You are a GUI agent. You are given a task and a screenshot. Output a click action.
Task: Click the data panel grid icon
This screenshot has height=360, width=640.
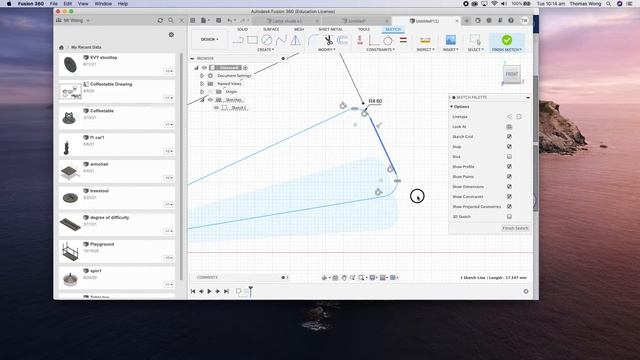pos(193,20)
